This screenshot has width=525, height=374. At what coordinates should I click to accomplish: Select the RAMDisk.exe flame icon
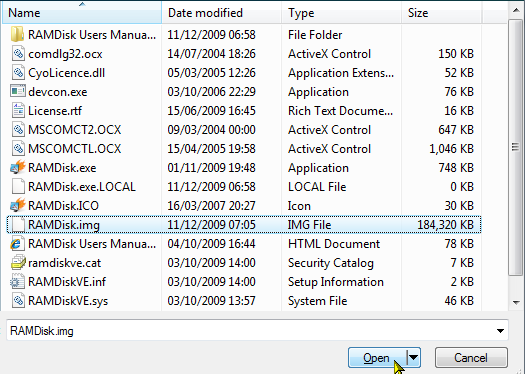pyautogui.click(x=18, y=167)
